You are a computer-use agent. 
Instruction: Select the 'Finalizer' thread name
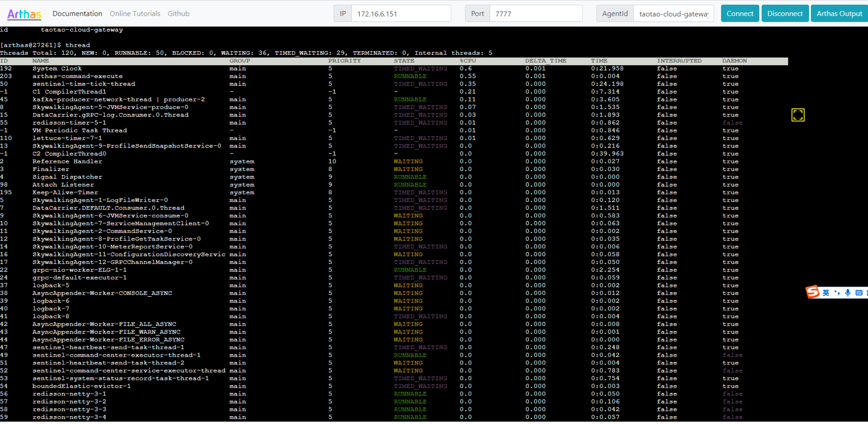tap(51, 169)
